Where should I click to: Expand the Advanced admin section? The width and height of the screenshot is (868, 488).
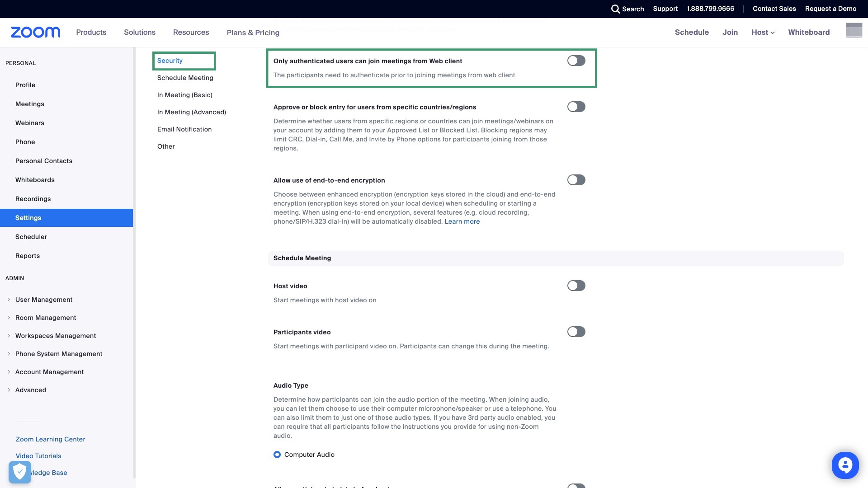click(31, 390)
